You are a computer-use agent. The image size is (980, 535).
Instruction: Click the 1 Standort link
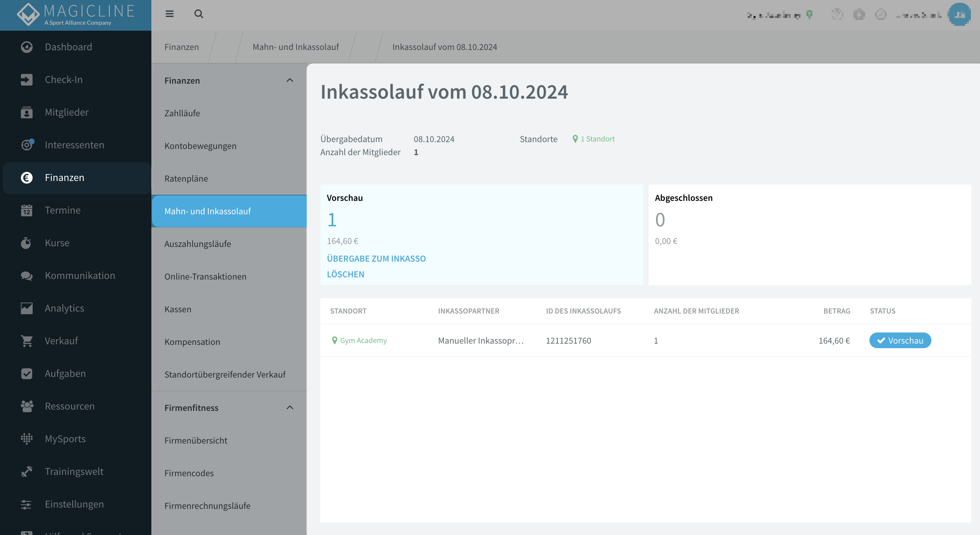click(x=593, y=139)
